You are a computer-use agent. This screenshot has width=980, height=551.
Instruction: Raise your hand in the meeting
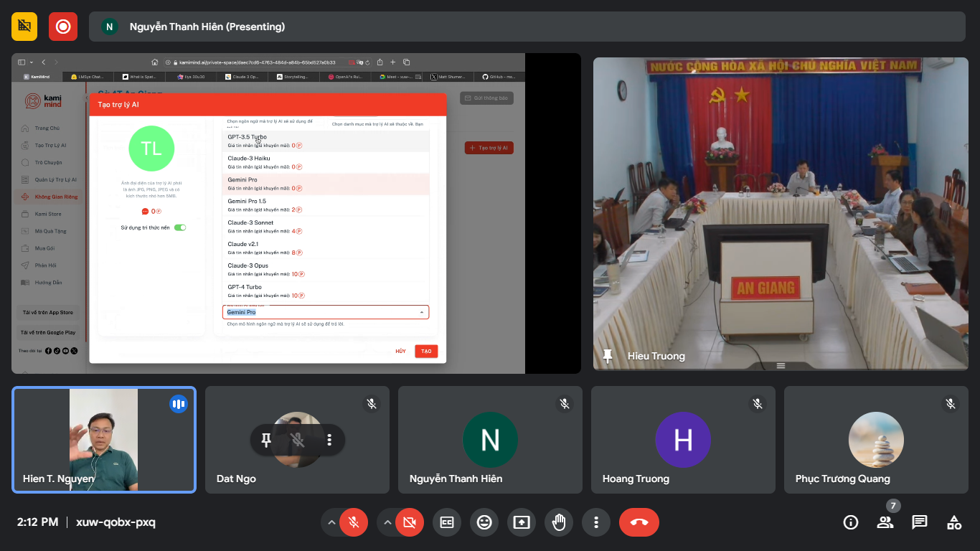coord(559,522)
